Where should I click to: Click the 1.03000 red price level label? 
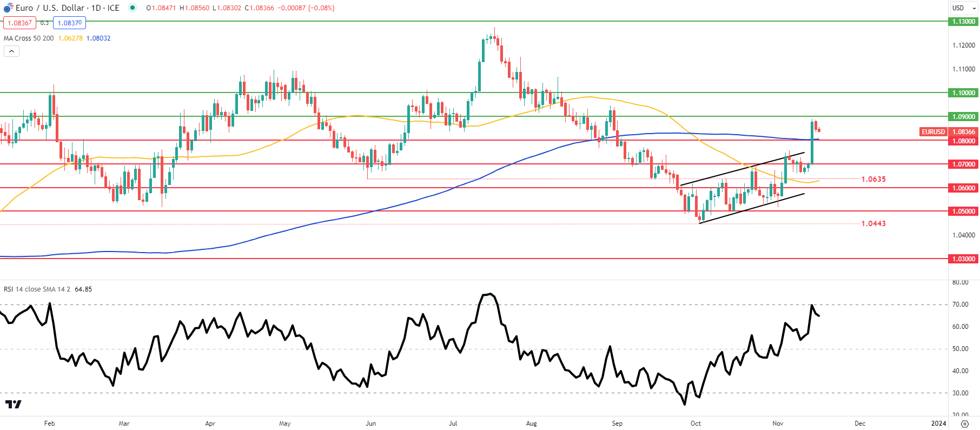[964, 259]
